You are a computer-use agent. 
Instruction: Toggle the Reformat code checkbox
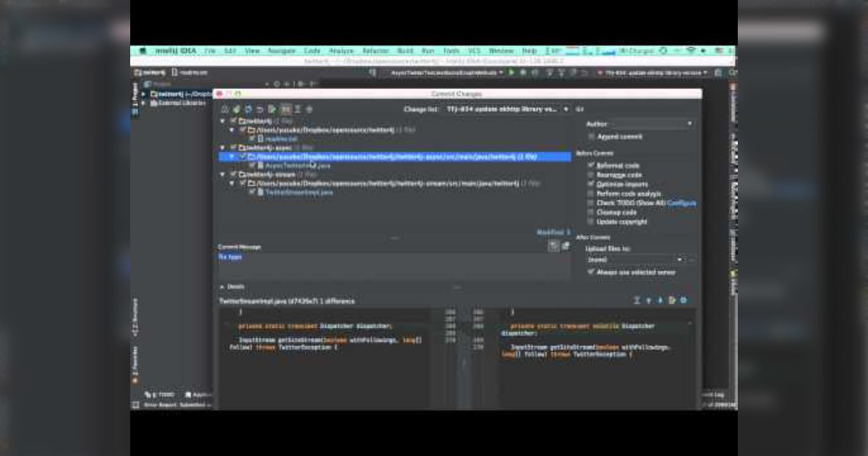coord(592,166)
